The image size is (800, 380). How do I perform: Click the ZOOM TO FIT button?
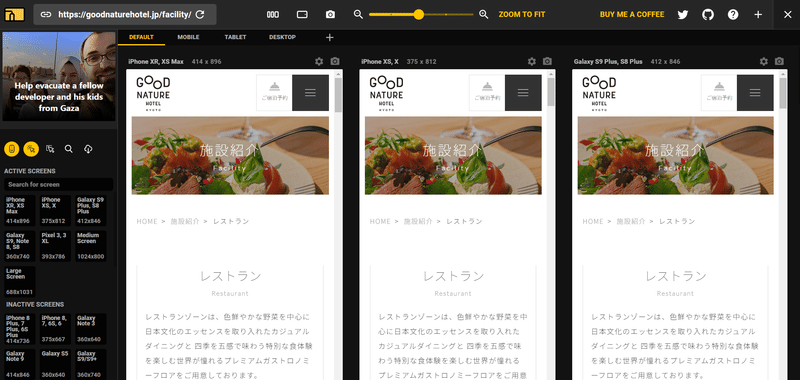pyautogui.click(x=522, y=14)
